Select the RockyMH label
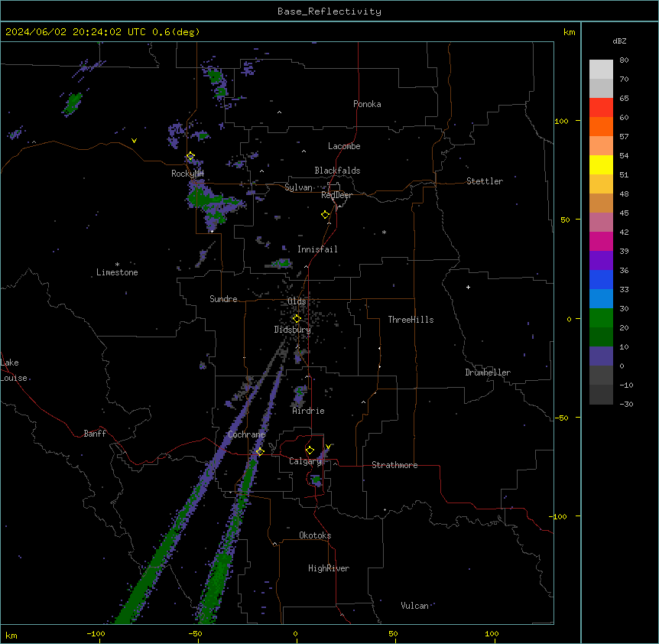Viewport: 659px width, 644px height. [x=187, y=174]
